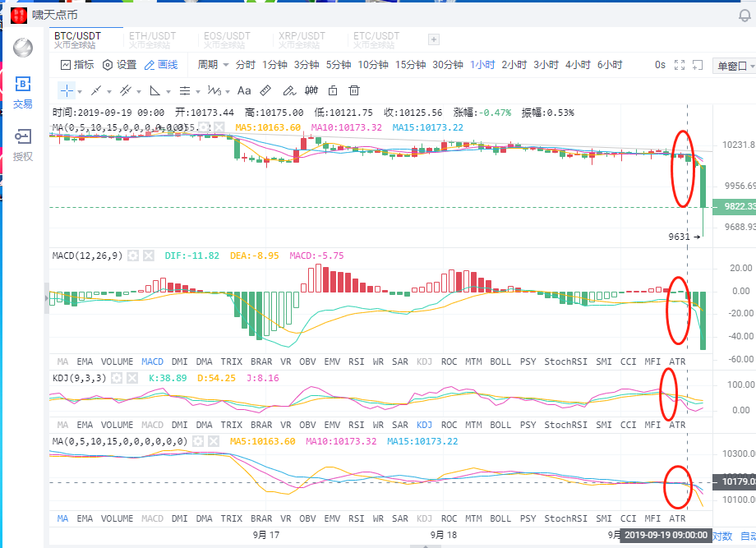Click the 9822.33 current price label
Viewport: 756px width, 548px height.
pos(734,207)
